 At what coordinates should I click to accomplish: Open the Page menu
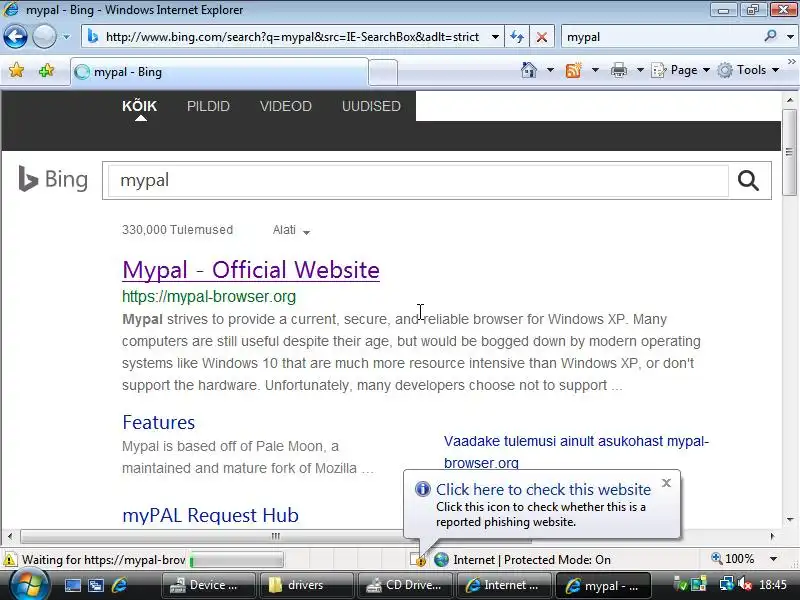pos(681,70)
